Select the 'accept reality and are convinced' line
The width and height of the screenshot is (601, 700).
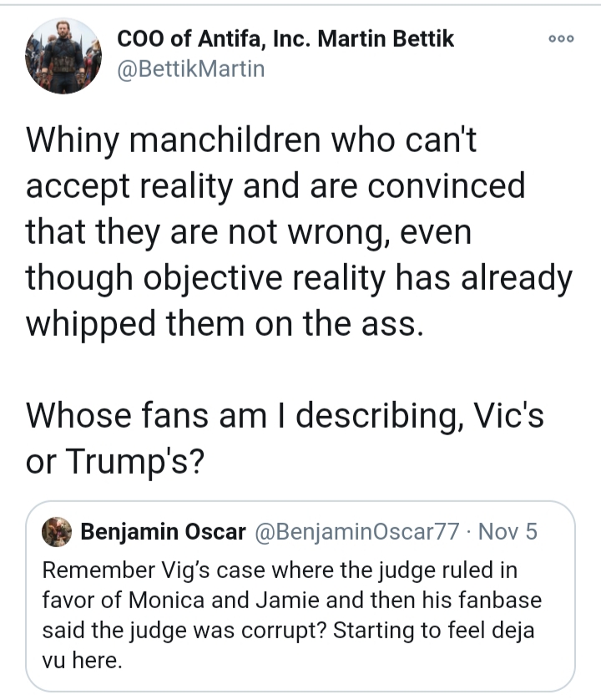point(275,185)
